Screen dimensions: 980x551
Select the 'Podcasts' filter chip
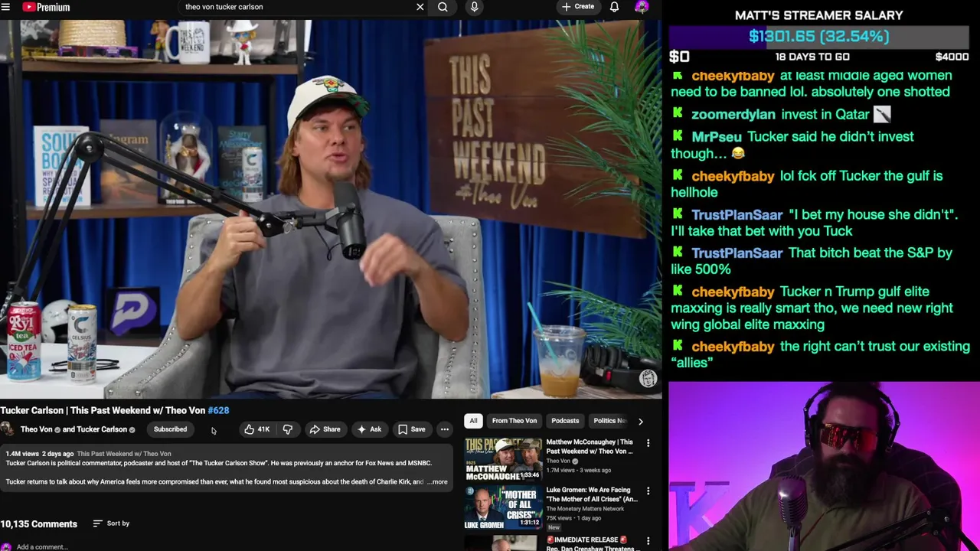tap(565, 421)
